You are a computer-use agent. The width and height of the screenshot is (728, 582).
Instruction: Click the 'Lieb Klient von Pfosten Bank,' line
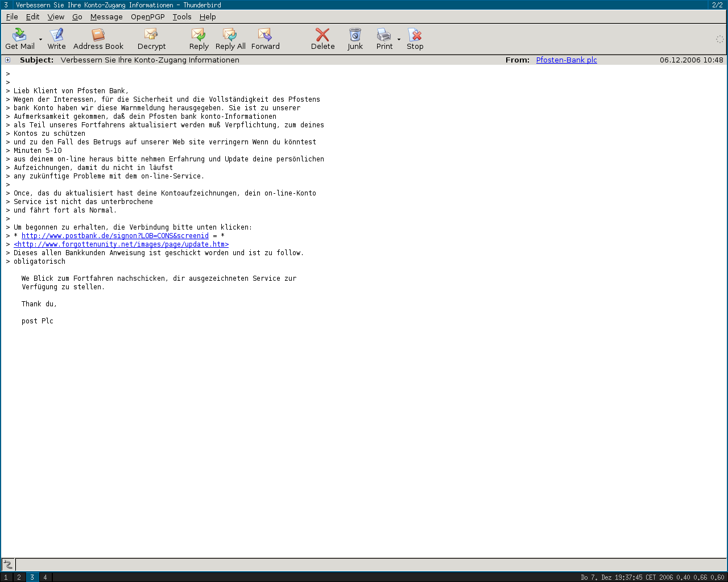(x=71, y=91)
